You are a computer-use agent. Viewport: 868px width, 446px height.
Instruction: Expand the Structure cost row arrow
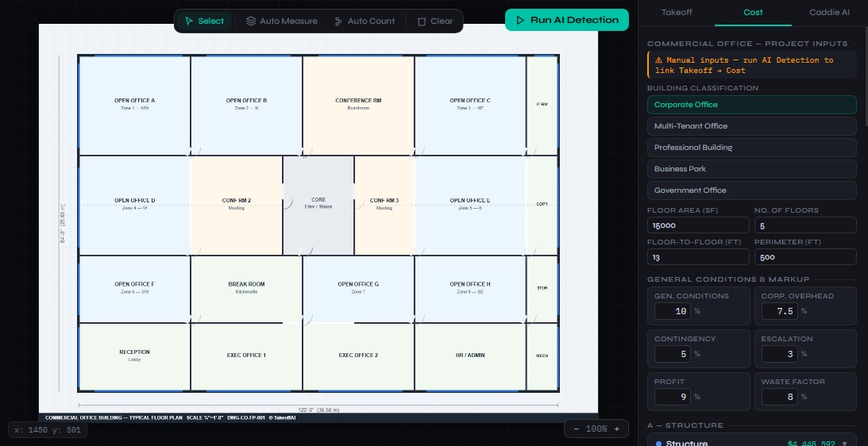[x=844, y=444]
